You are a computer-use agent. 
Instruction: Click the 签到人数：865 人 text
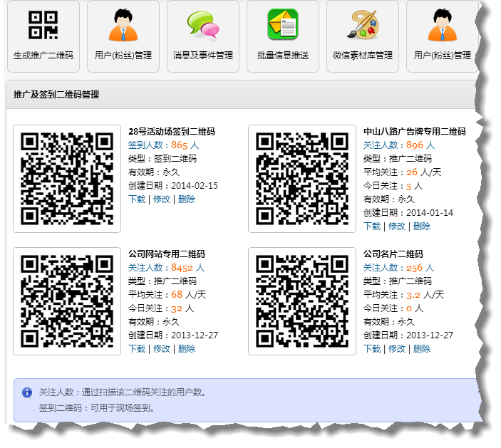164,145
